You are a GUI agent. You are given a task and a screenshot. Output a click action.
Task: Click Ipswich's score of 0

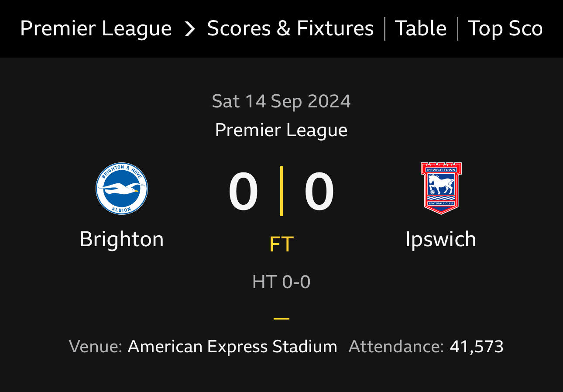tap(319, 192)
